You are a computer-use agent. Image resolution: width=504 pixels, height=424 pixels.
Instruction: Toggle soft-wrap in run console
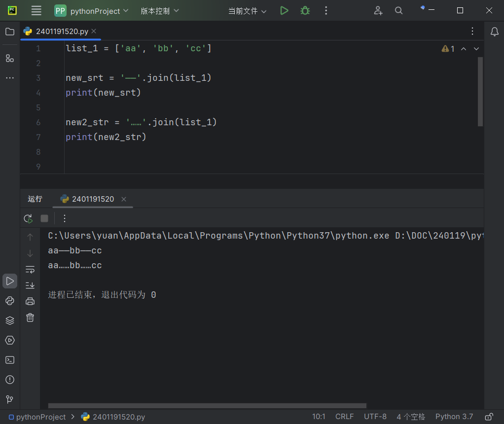(30, 269)
